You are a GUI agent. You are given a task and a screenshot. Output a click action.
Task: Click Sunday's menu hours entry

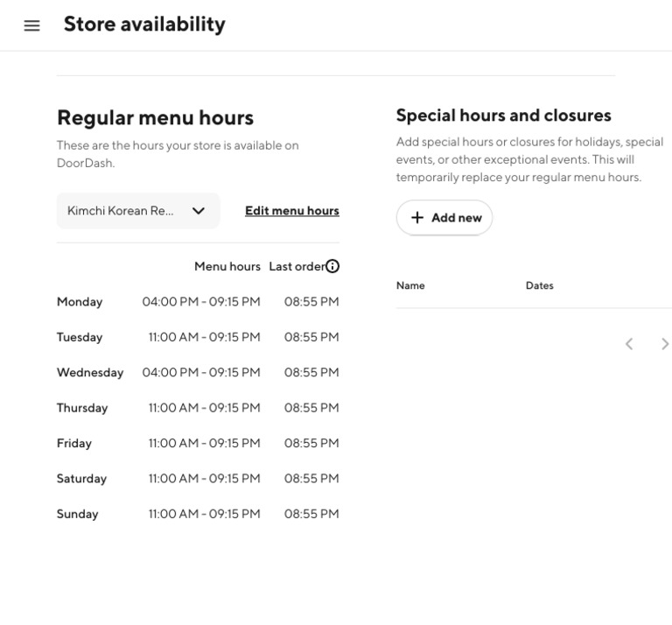(204, 514)
